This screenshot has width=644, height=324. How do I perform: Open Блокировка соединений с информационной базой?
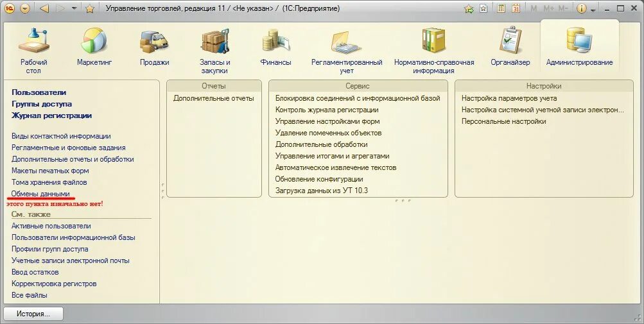point(358,98)
